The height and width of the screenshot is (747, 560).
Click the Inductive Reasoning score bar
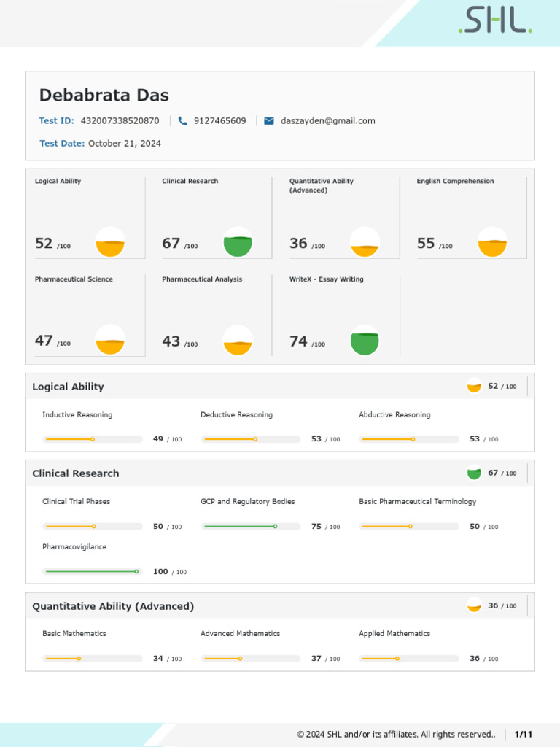[93, 439]
